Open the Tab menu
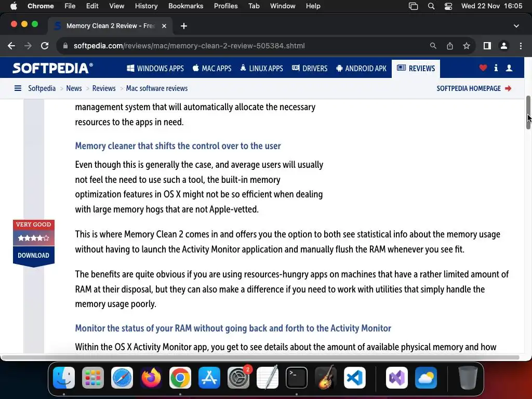Screen dimensions: 532x399 (x=254, y=6)
